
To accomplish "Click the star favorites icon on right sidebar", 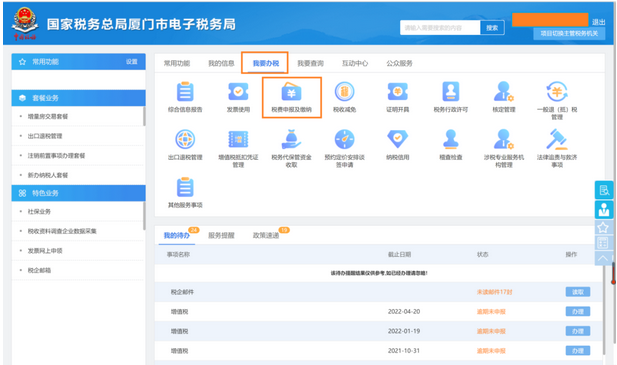I will pos(603,227).
